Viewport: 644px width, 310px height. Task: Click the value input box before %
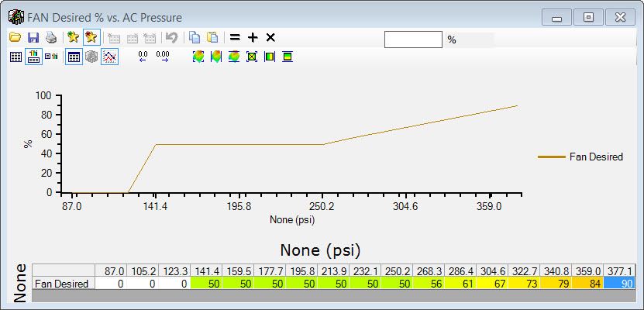tap(413, 40)
